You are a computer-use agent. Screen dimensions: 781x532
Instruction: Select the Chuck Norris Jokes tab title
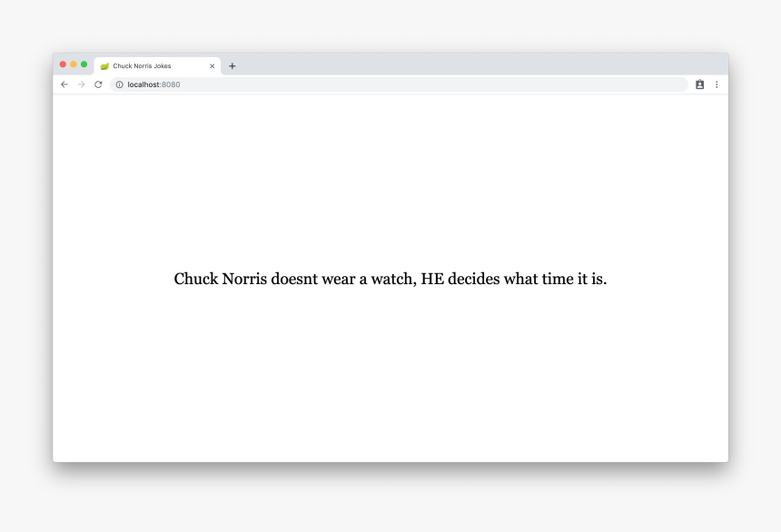142,66
